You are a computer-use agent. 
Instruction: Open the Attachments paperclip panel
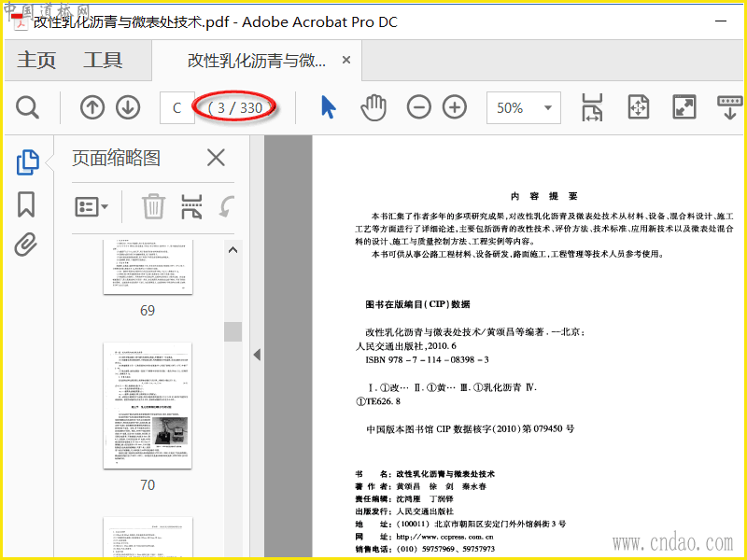[x=26, y=245]
